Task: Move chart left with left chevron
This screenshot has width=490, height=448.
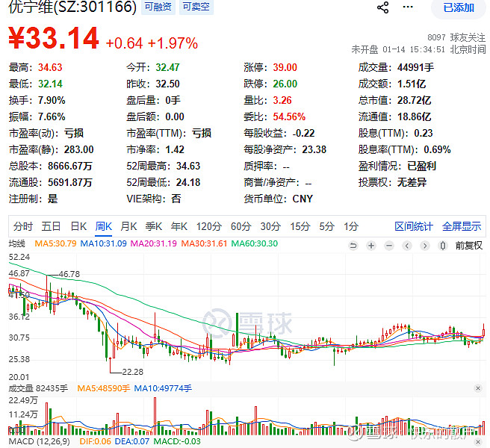Action: coord(407,246)
